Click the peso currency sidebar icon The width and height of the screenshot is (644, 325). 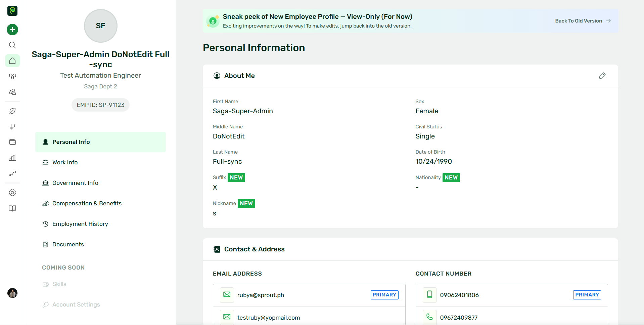click(12, 127)
